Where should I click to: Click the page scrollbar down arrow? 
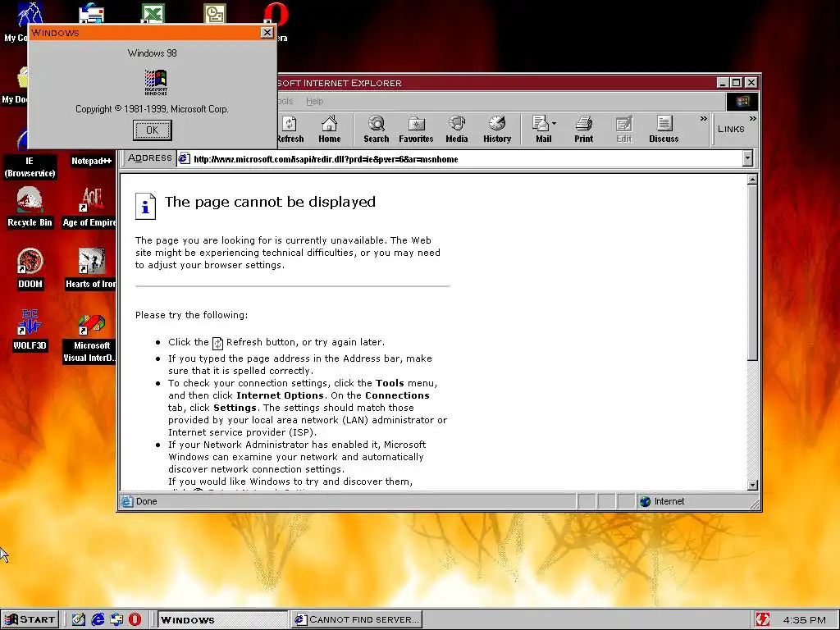pyautogui.click(x=752, y=485)
